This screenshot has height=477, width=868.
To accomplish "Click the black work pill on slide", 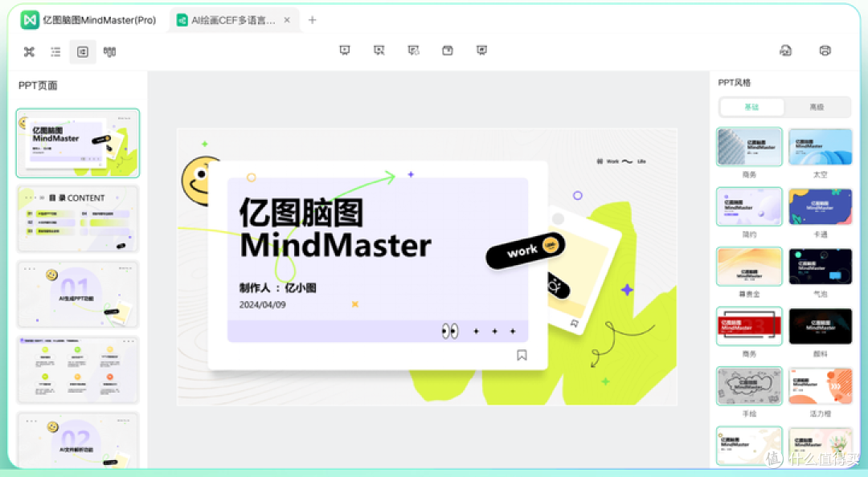I will click(x=526, y=251).
